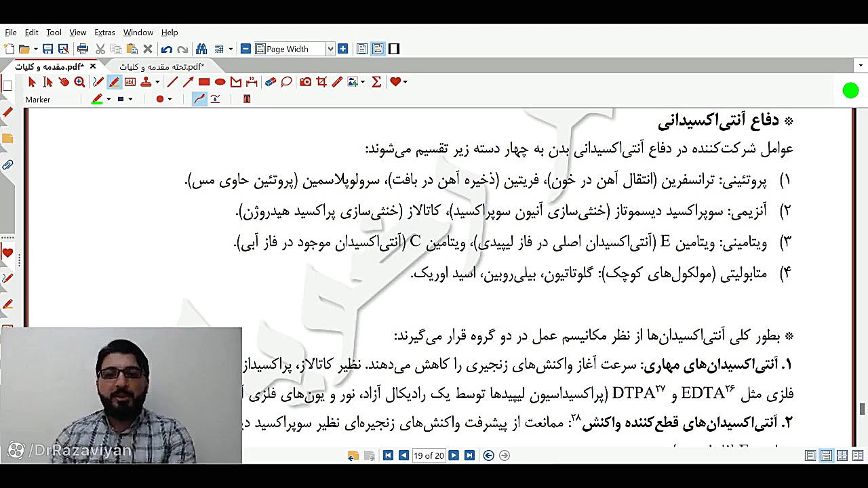Expand the open-file recent list arrow
The width and height of the screenshot is (868, 488).
(x=35, y=49)
